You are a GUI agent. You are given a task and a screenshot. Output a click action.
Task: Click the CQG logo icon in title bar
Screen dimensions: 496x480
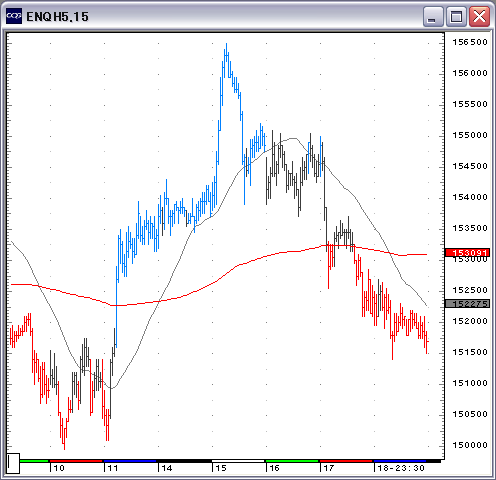pos(14,16)
